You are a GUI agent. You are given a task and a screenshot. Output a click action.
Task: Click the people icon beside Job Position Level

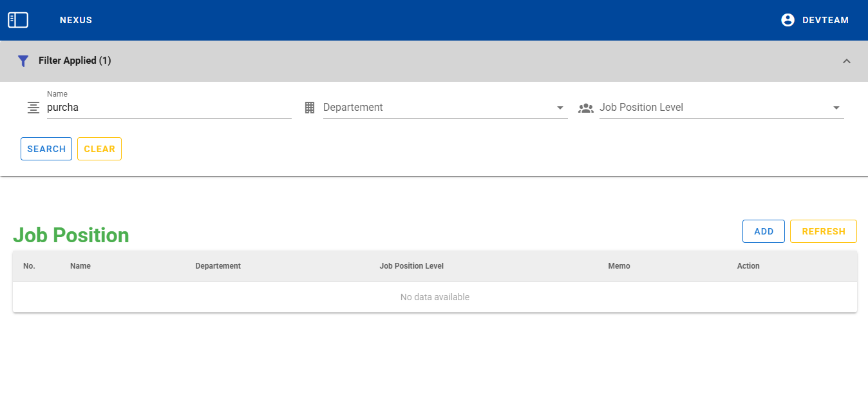(586, 108)
